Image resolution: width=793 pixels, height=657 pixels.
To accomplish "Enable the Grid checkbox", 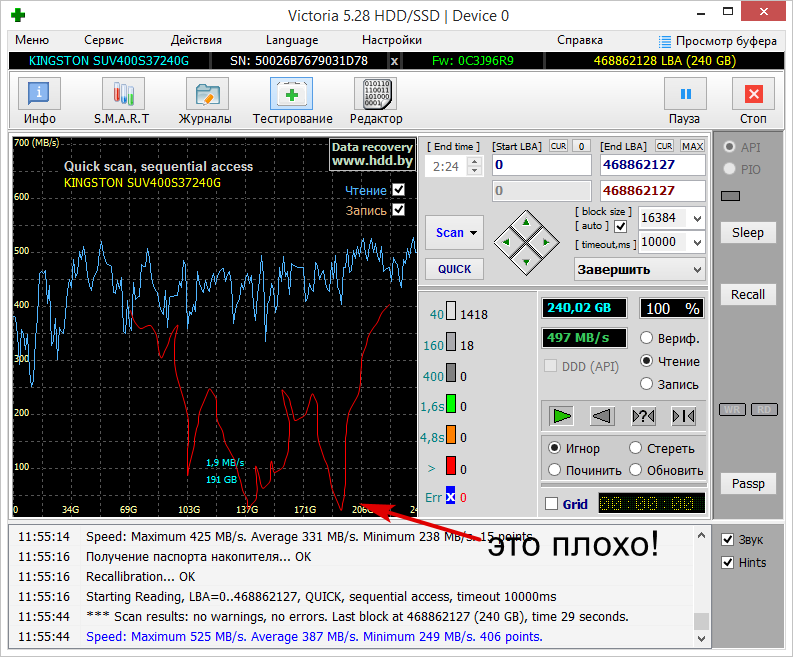I will pyautogui.click(x=552, y=504).
